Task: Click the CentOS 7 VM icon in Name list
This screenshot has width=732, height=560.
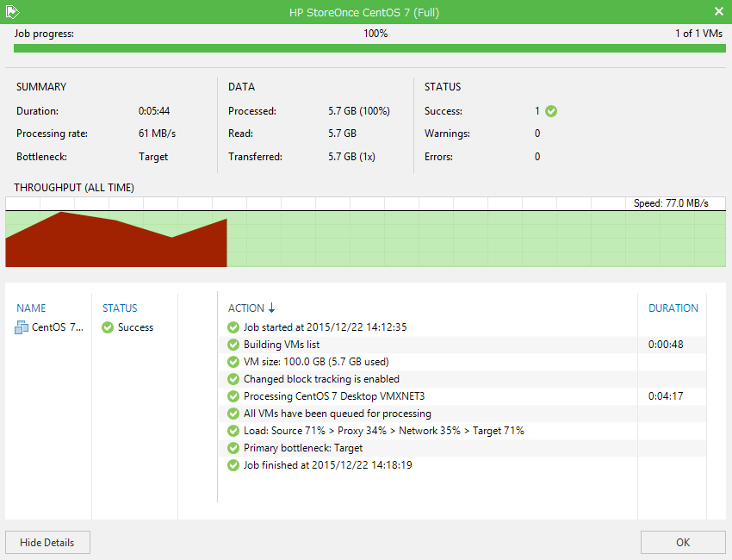Action: (22, 327)
